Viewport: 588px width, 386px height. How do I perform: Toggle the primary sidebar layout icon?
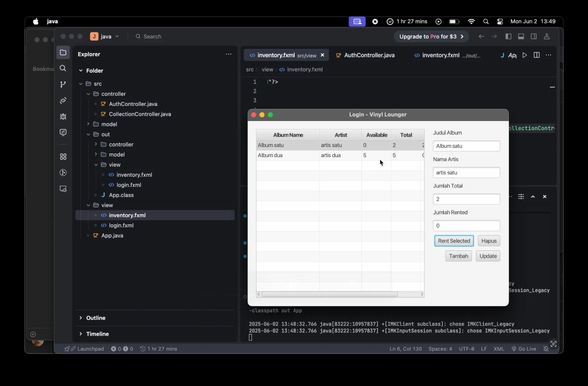tap(508, 36)
